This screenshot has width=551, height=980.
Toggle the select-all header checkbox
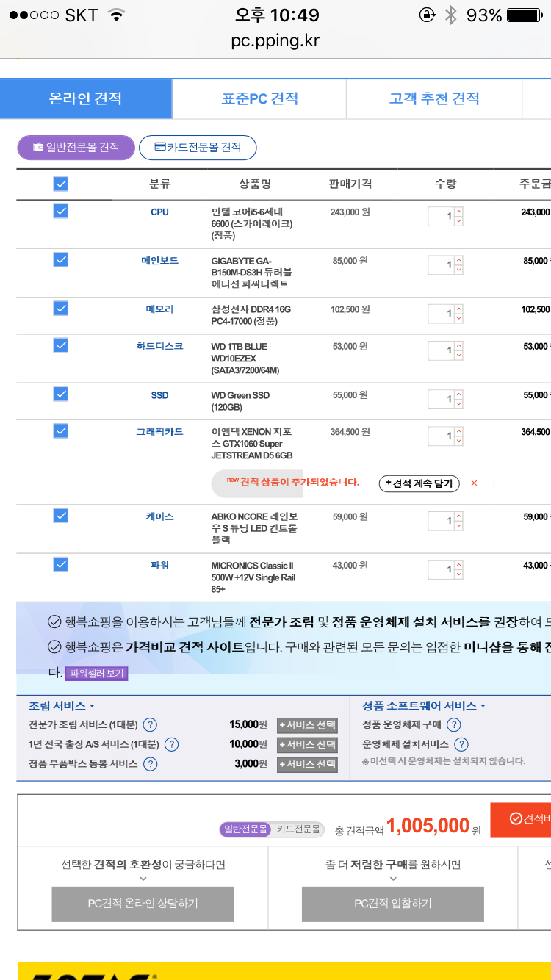(61, 184)
